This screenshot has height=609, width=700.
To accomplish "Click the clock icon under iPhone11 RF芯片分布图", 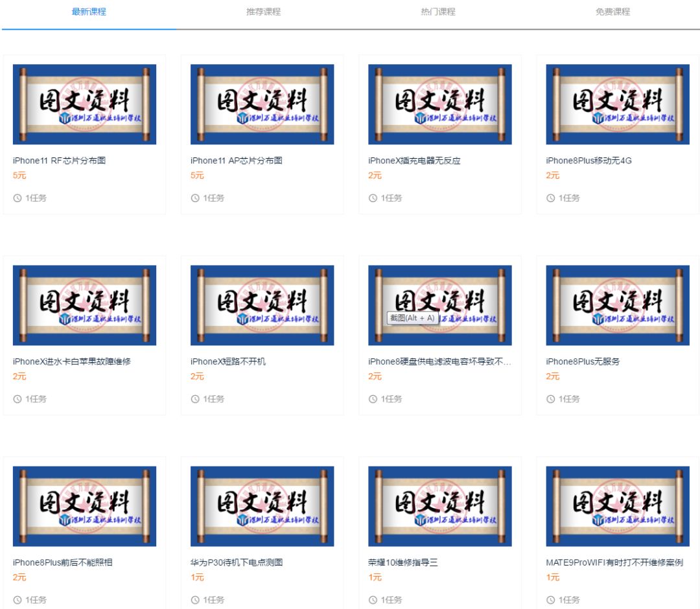I will point(17,198).
